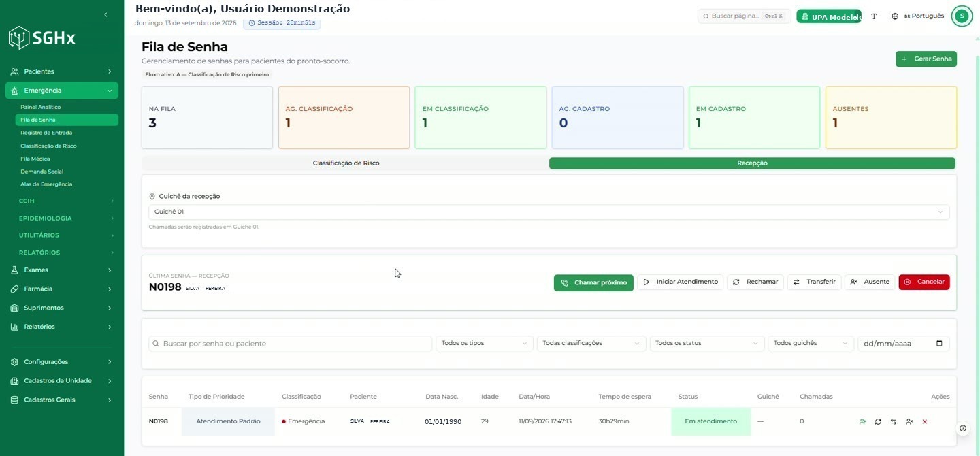Open the Todas classificações filter
Viewport: 980px width, 456px height.
591,344
